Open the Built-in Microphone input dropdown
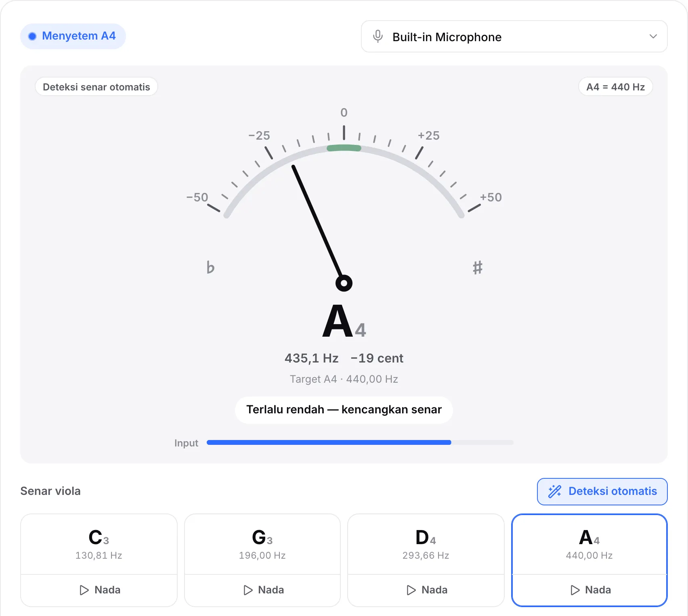Image resolution: width=688 pixels, height=616 pixels. pyautogui.click(x=514, y=36)
